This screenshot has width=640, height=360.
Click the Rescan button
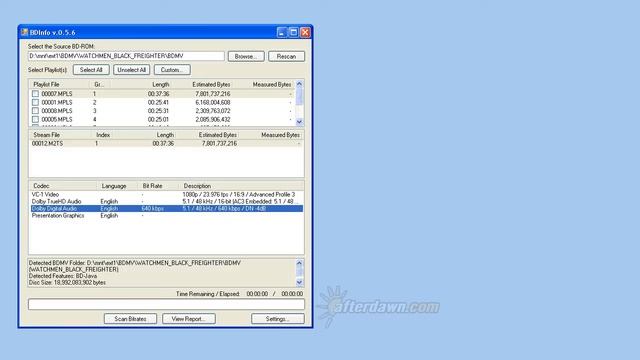coord(286,56)
